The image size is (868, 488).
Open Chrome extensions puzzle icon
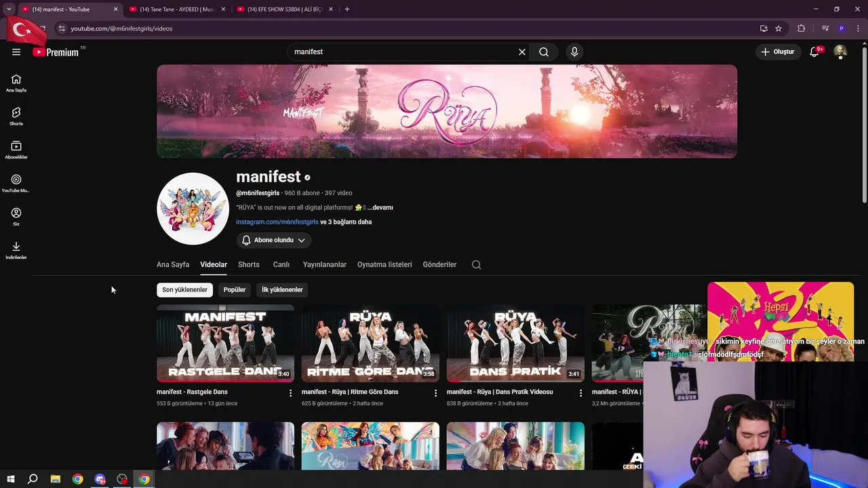coord(802,28)
